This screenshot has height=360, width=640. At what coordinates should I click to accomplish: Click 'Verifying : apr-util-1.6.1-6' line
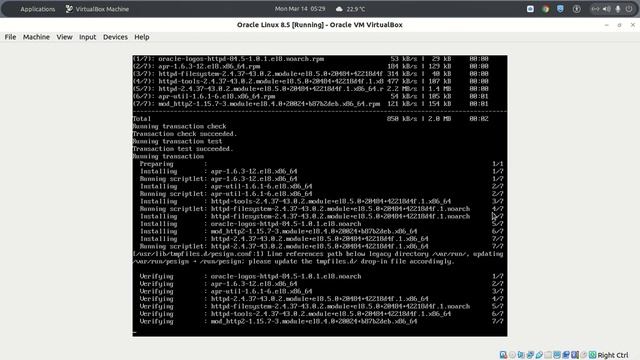point(321,291)
